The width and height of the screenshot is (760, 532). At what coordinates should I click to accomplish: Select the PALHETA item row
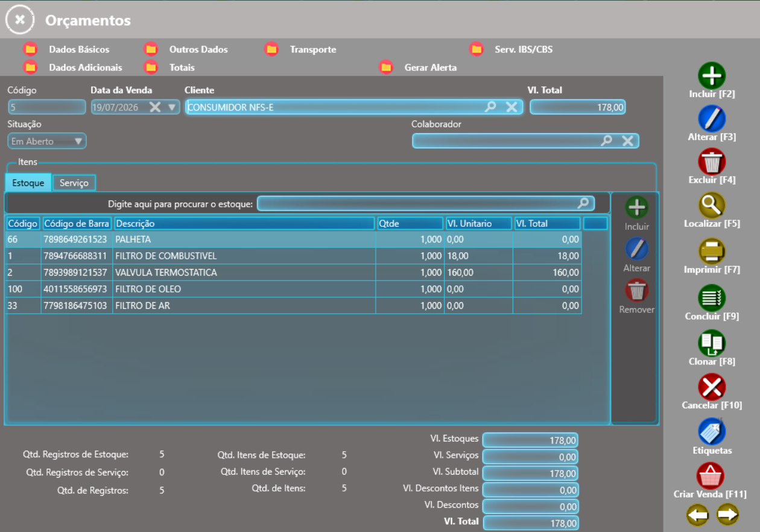(x=293, y=239)
